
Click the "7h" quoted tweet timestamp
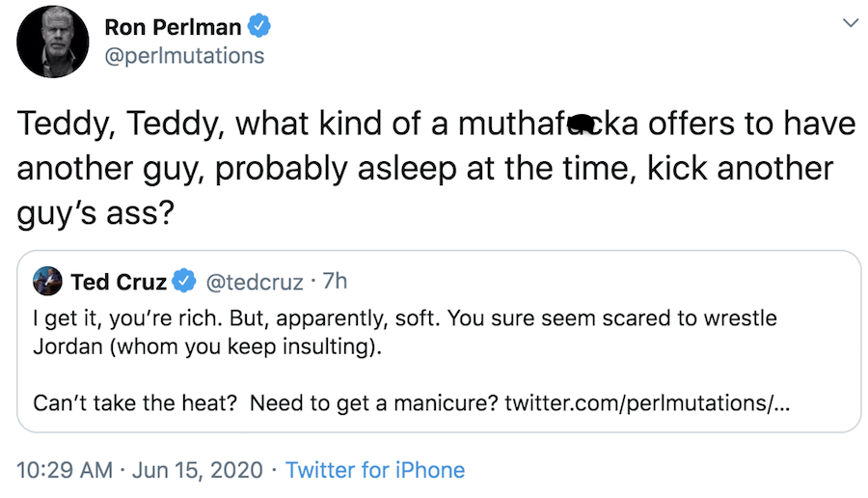tap(333, 282)
